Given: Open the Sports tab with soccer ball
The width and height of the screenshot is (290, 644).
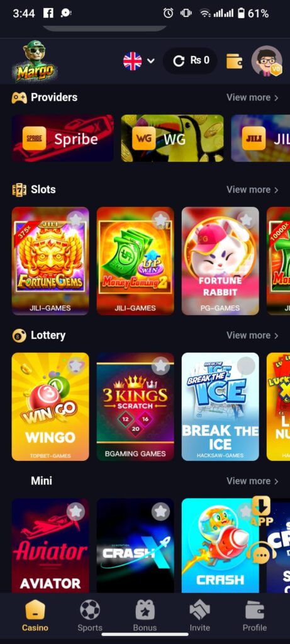Looking at the screenshot, I should pyautogui.click(x=90, y=616).
